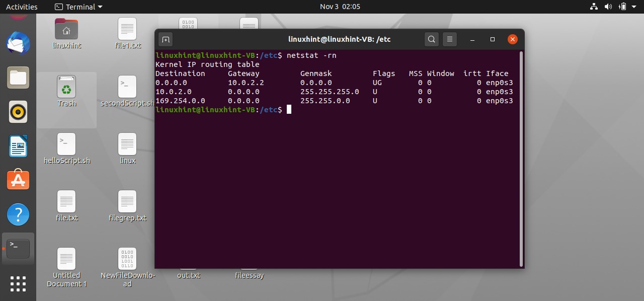Viewport: 644px width, 301px height.
Task: Click the Flags column header
Action: coord(384,73)
